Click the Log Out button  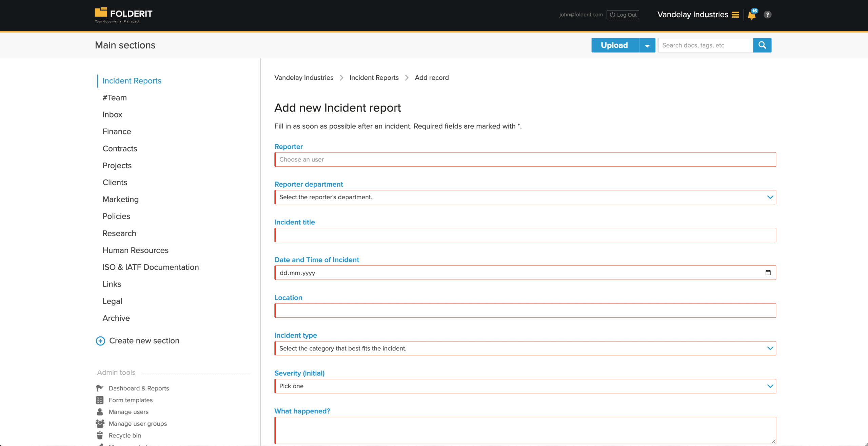tap(623, 15)
